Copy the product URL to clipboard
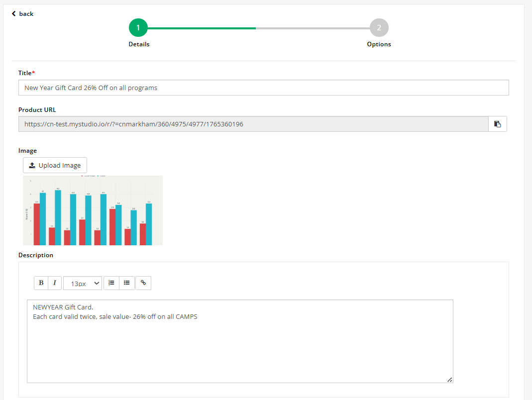This screenshot has height=400, width=532. click(x=498, y=124)
